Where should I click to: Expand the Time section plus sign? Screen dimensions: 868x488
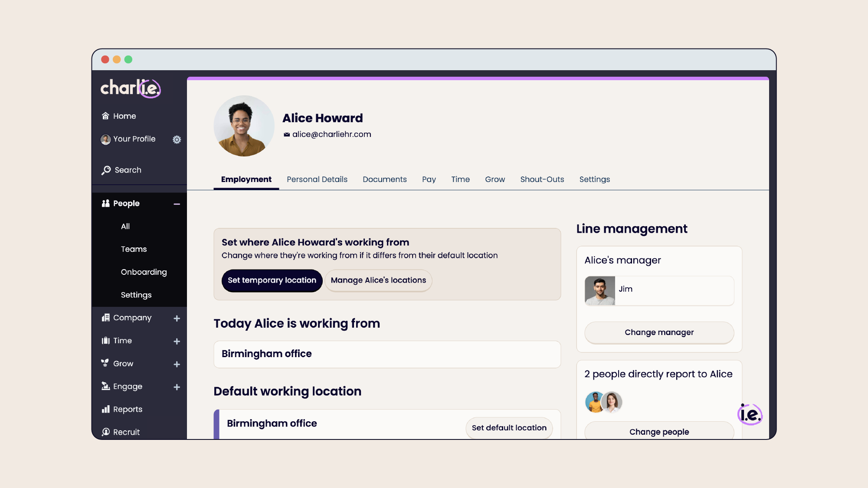pyautogui.click(x=177, y=342)
